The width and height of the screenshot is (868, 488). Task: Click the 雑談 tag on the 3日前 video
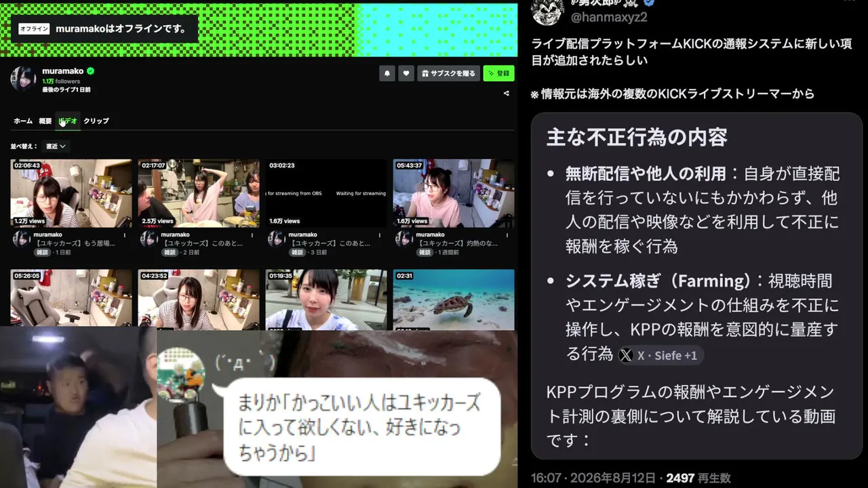[x=298, y=252]
